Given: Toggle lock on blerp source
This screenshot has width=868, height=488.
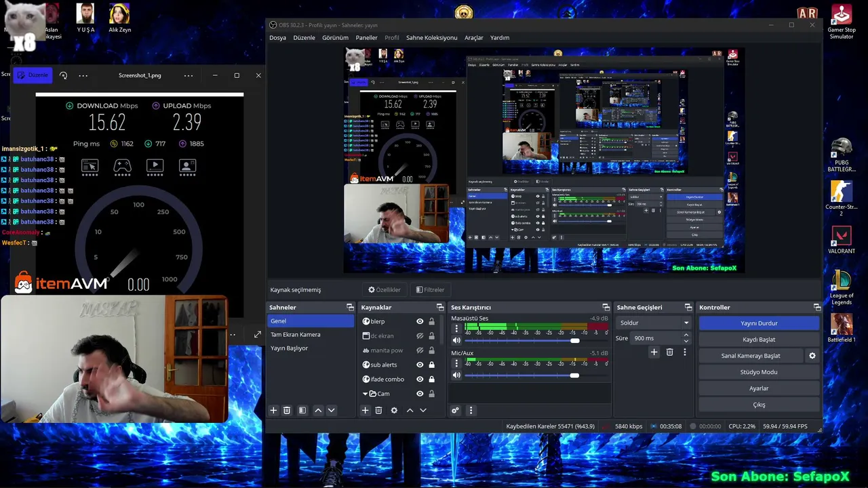Looking at the screenshot, I should coord(431,321).
